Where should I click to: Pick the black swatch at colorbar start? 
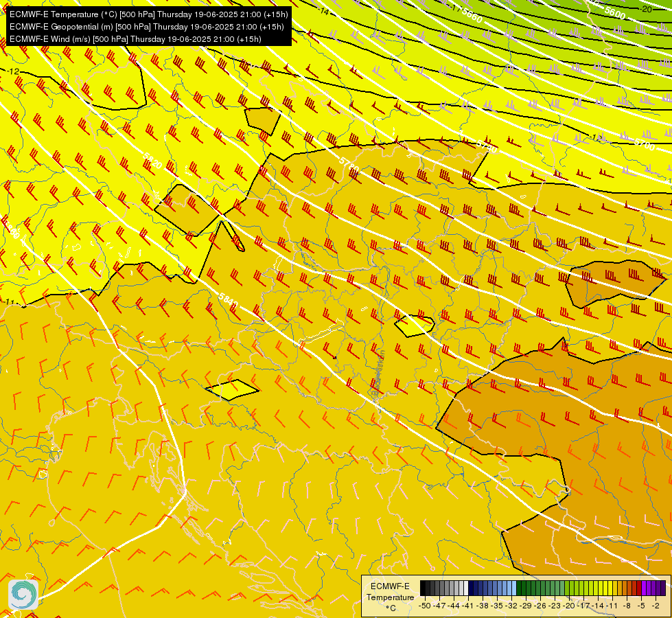pos(423,588)
